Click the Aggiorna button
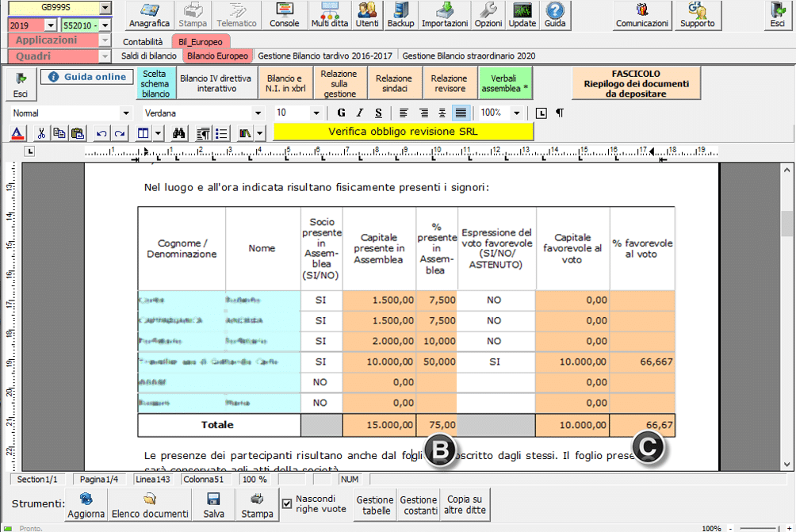The image size is (796, 532). click(86, 504)
